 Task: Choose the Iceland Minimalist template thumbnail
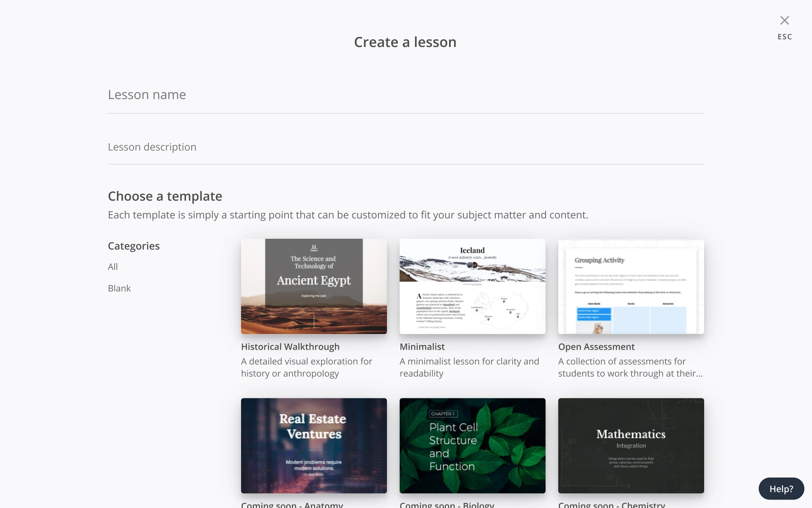pos(472,286)
